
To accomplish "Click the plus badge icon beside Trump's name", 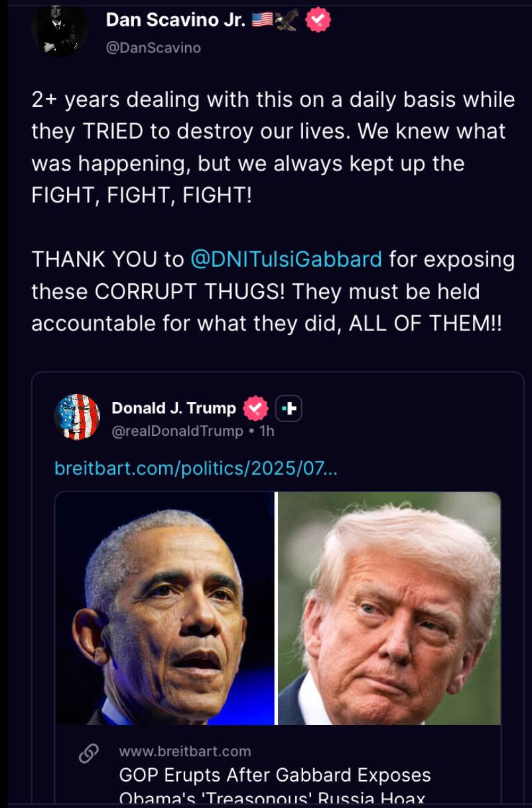I will point(289,408).
